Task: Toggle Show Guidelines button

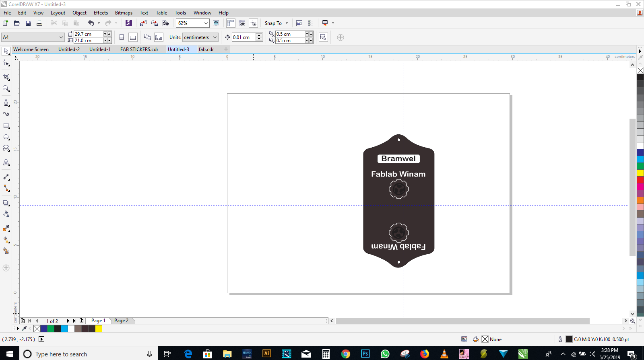Action: (253, 23)
